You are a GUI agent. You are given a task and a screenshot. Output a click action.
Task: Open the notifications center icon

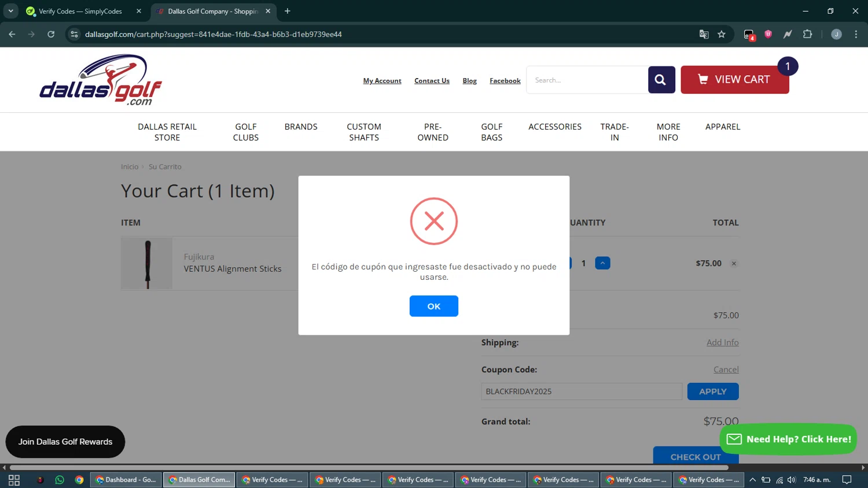point(847,480)
